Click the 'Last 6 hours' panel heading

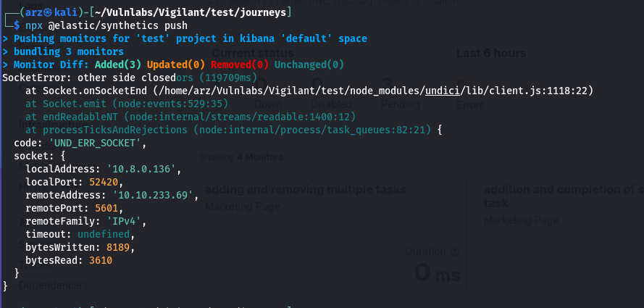491,54
